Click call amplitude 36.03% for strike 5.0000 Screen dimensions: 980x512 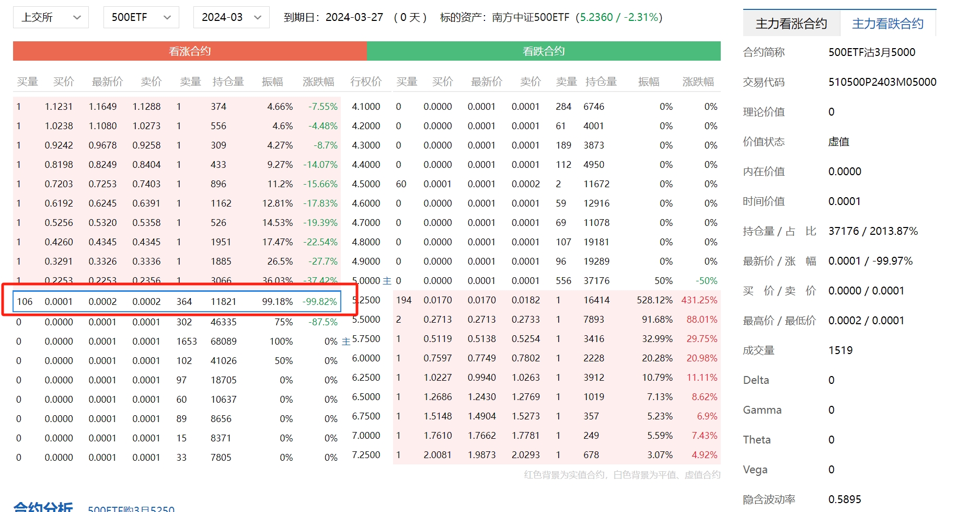click(x=278, y=281)
